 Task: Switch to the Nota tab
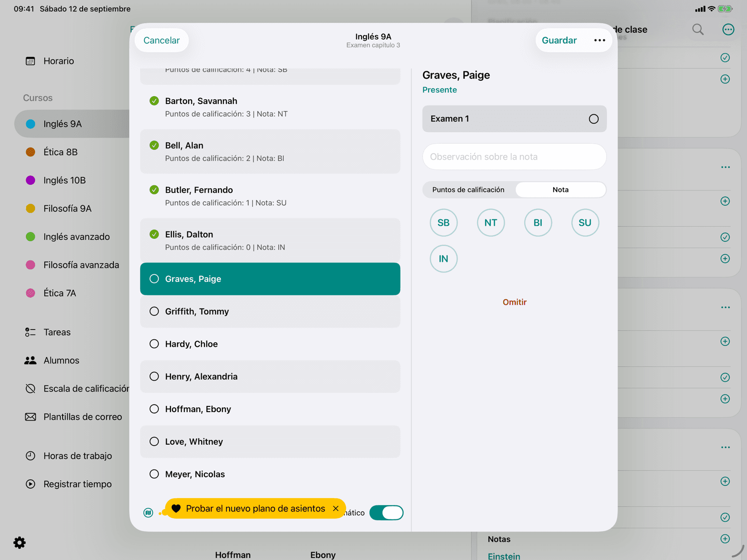pyautogui.click(x=560, y=190)
